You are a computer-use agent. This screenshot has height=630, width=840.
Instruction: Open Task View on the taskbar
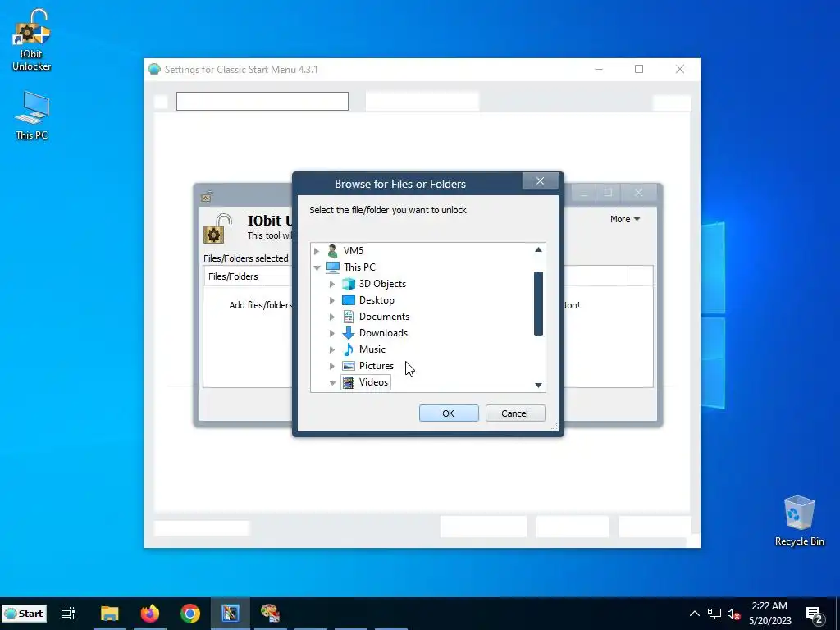coord(68,614)
